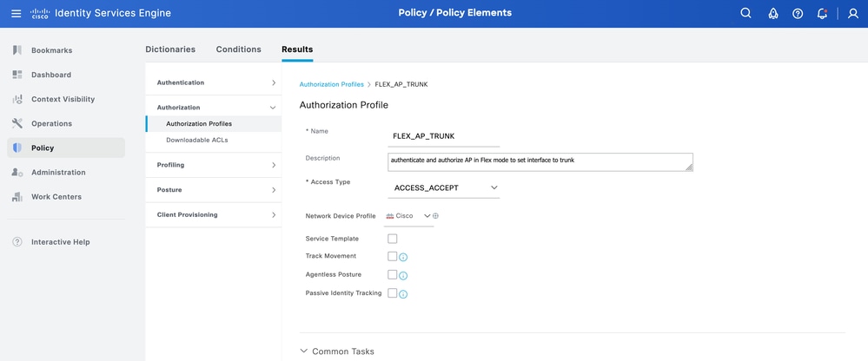This screenshot has width=868, height=361.
Task: Click the Interactive Help question icon
Action: [17, 241]
